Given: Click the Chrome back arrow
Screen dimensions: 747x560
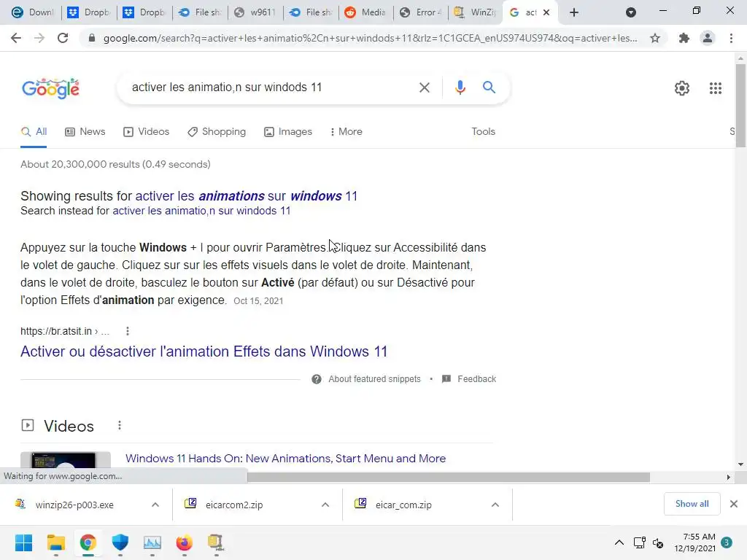Looking at the screenshot, I should [x=16, y=38].
